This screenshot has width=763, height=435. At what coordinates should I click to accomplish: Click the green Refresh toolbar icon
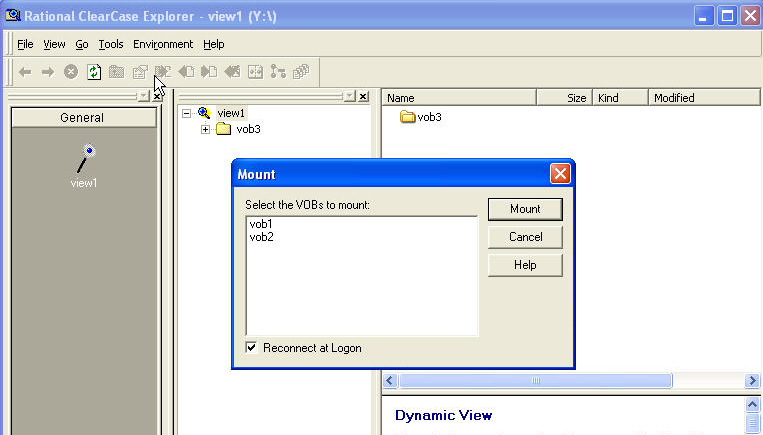pyautogui.click(x=94, y=72)
